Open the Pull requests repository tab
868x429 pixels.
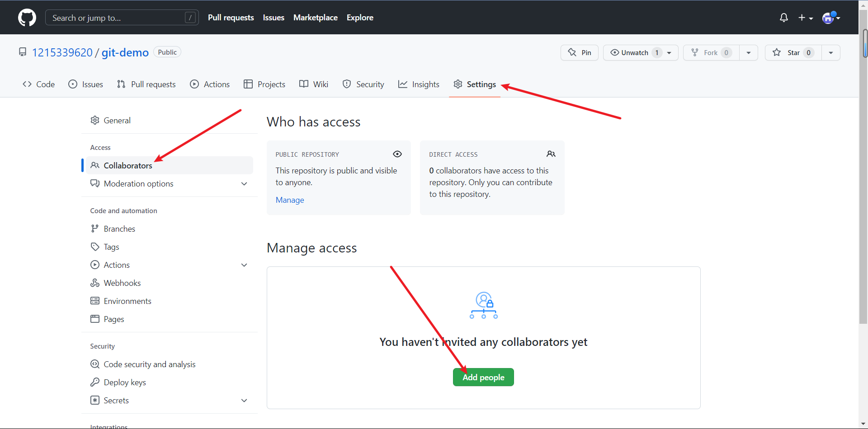146,84
